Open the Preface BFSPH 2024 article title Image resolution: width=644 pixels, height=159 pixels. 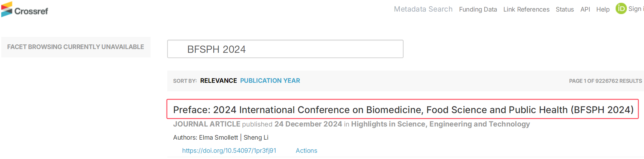pos(403,110)
